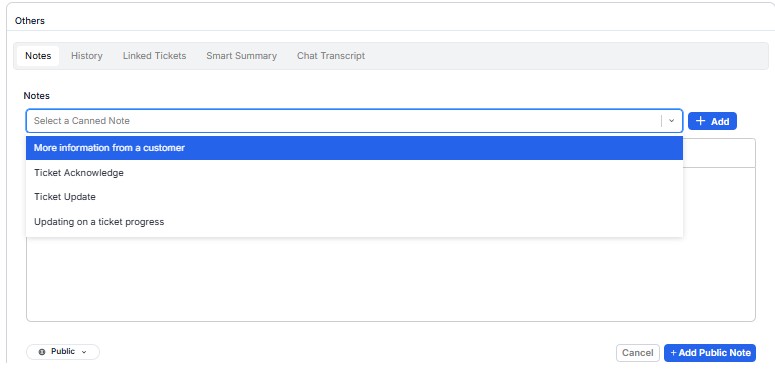775x380 pixels.
Task: Click the Cancel button
Action: coord(638,353)
